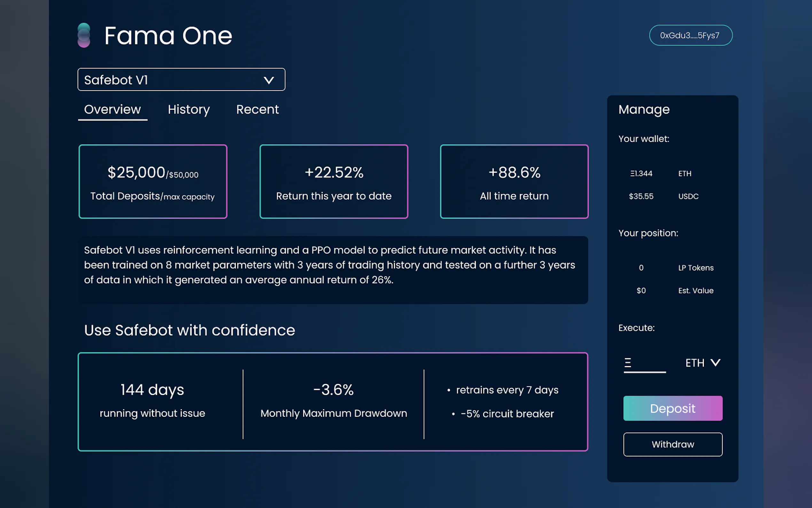Click the Fama One logo icon

coord(83,35)
